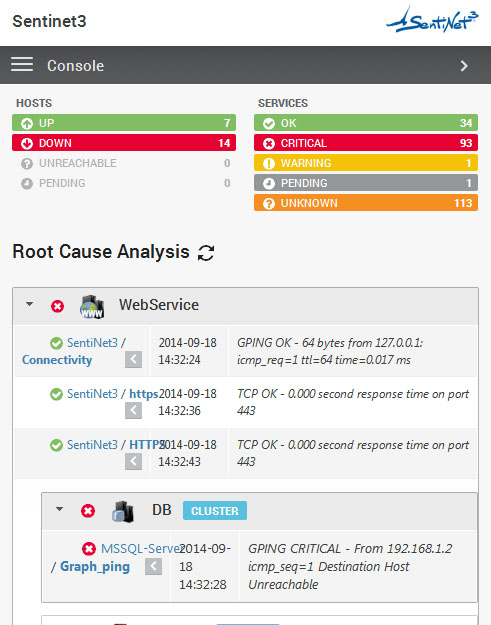Expand the Console bar right chevron
The height and width of the screenshot is (625, 491).
pyautogui.click(x=464, y=66)
